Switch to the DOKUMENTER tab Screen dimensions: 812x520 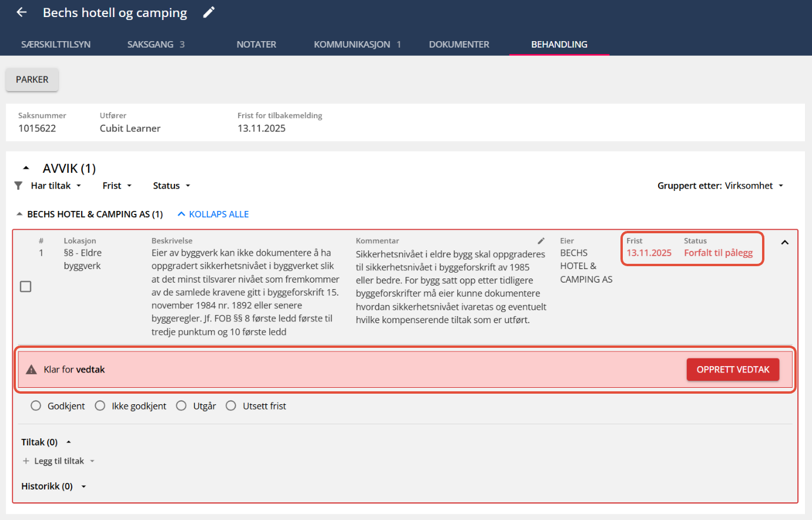click(459, 45)
